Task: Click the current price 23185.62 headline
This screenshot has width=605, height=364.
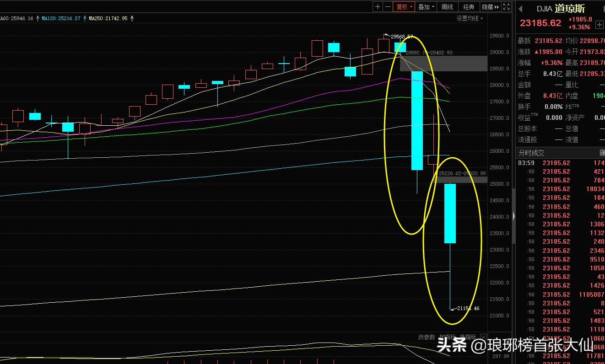Action: coord(540,23)
